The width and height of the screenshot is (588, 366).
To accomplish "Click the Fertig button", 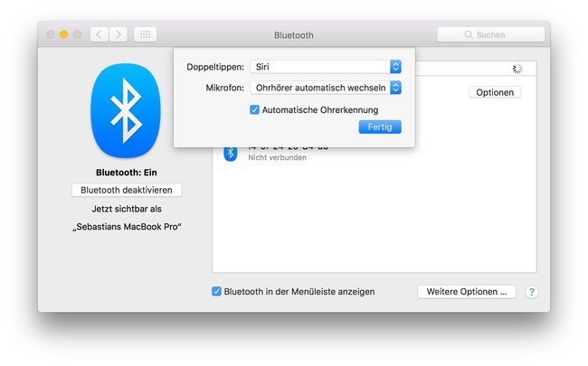I will [x=380, y=127].
